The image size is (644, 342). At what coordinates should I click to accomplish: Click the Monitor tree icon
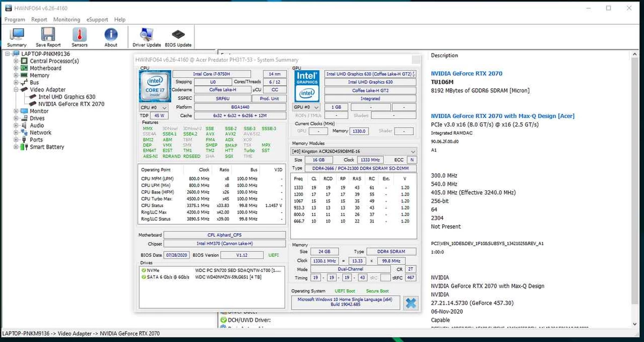[x=24, y=111]
